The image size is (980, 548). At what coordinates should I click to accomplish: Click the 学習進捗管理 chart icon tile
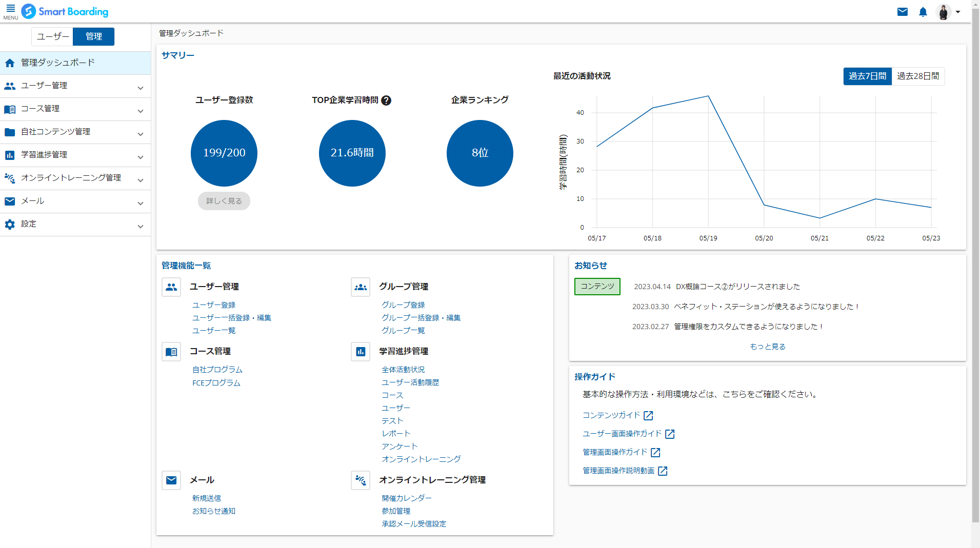(x=361, y=352)
